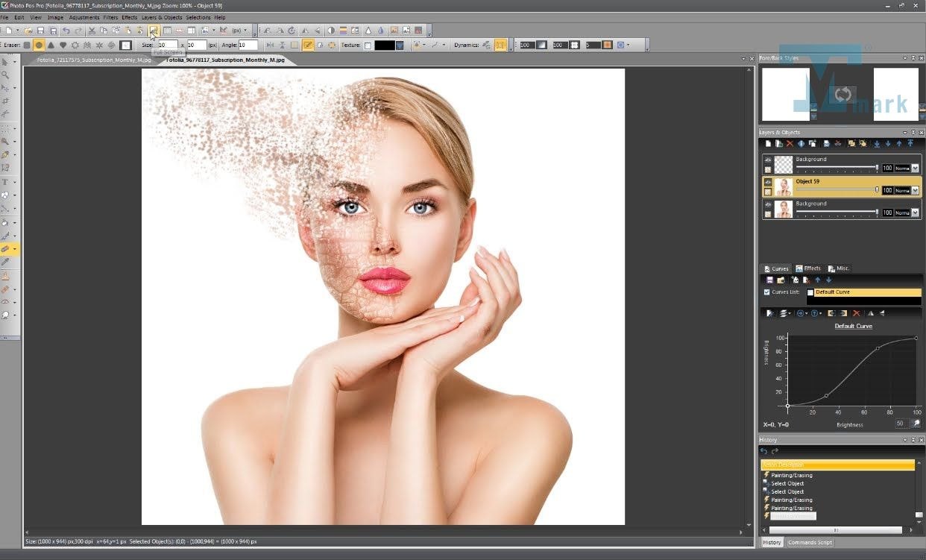Click the Undo arrow in main toolbar

click(x=66, y=31)
